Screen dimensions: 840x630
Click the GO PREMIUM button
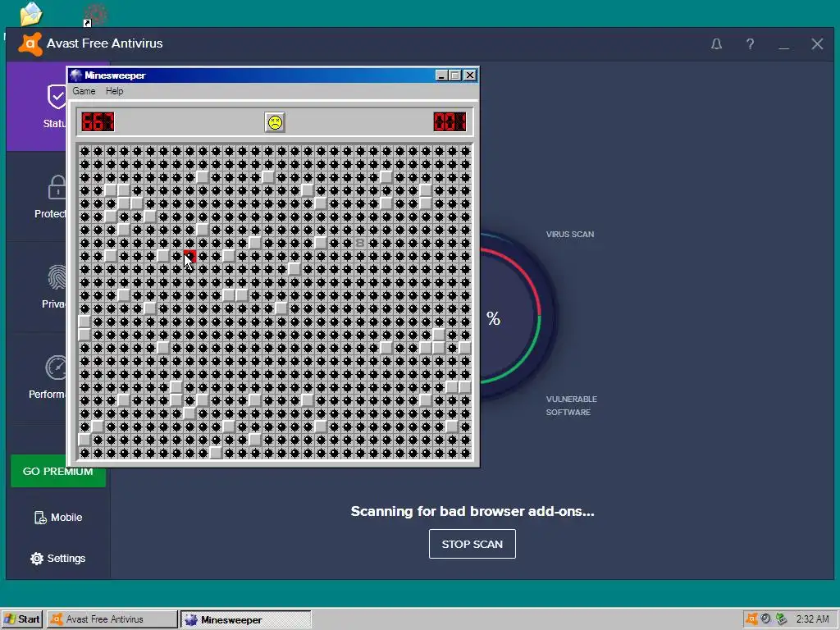[58, 472]
